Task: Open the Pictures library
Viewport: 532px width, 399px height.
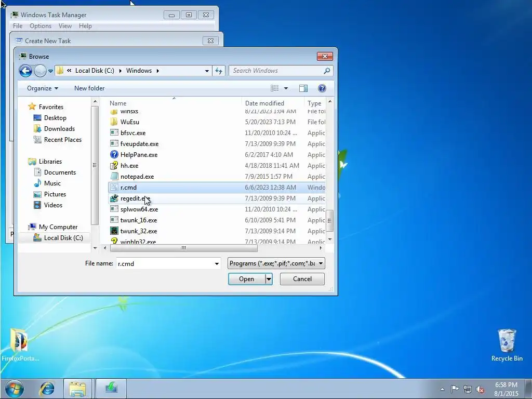Action: [55, 194]
